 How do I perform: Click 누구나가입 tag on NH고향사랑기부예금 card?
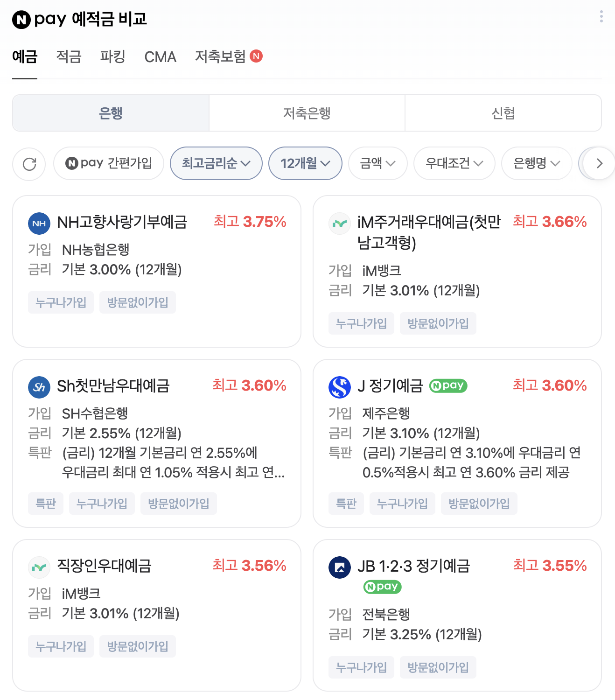click(61, 302)
